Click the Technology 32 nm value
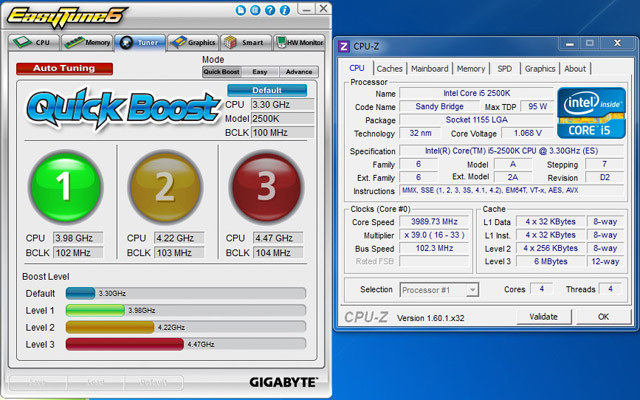This screenshot has height=400, width=640. pos(420,133)
